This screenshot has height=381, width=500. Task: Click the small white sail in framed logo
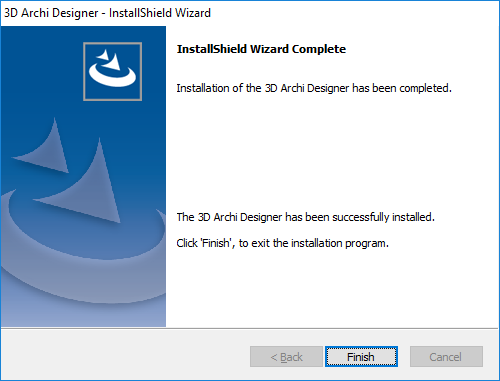(x=103, y=55)
